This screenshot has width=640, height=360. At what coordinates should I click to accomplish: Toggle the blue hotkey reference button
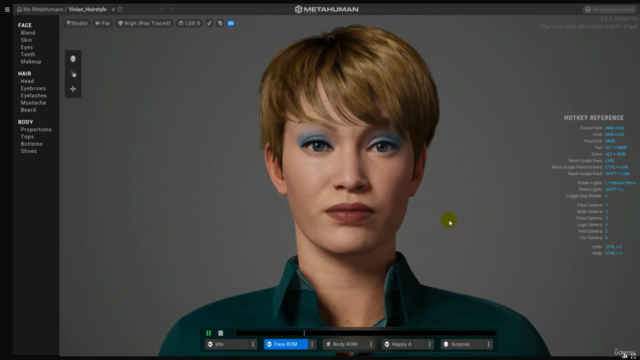point(231,23)
